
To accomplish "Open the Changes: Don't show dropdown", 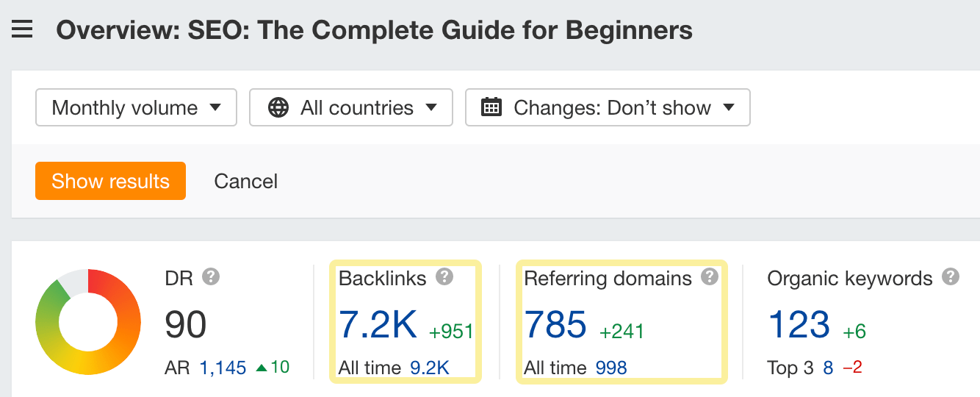I will [x=608, y=108].
